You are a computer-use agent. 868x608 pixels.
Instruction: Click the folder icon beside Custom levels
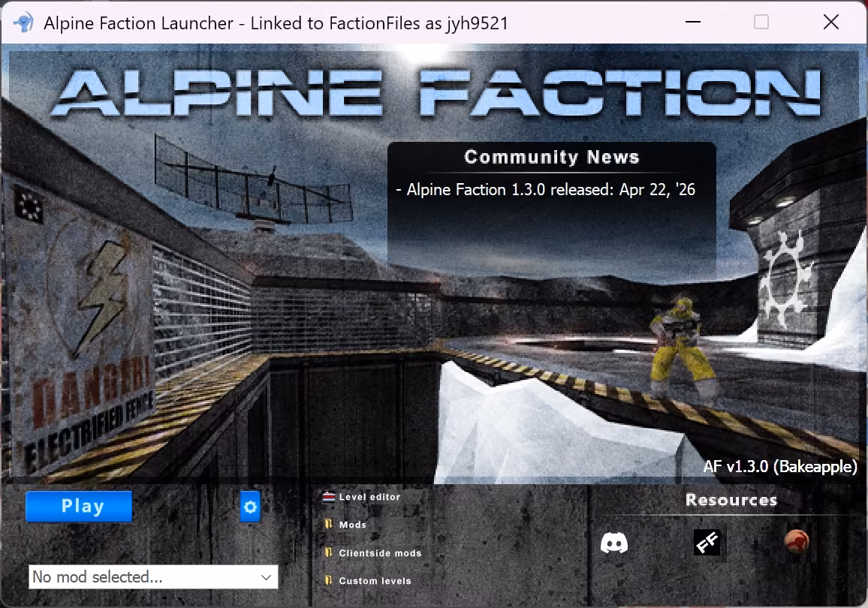point(329,579)
